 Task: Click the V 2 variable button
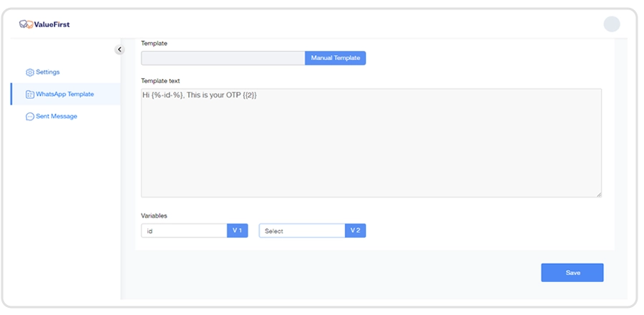click(356, 231)
